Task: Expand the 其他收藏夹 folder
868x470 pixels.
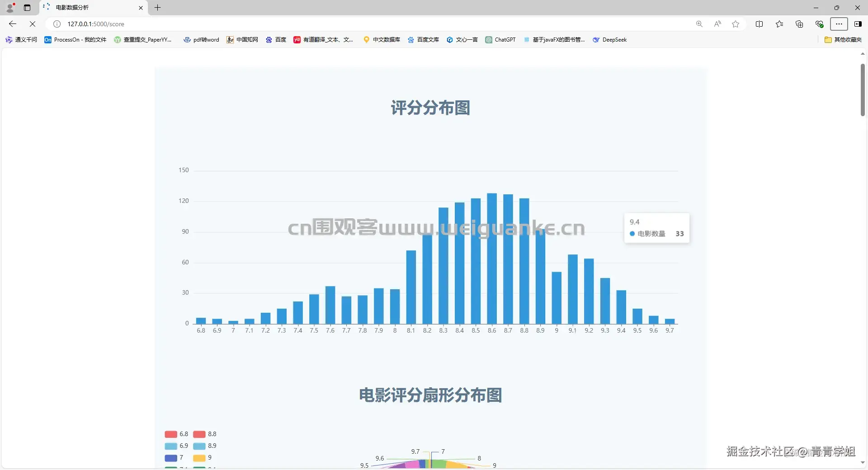Action: click(x=843, y=40)
